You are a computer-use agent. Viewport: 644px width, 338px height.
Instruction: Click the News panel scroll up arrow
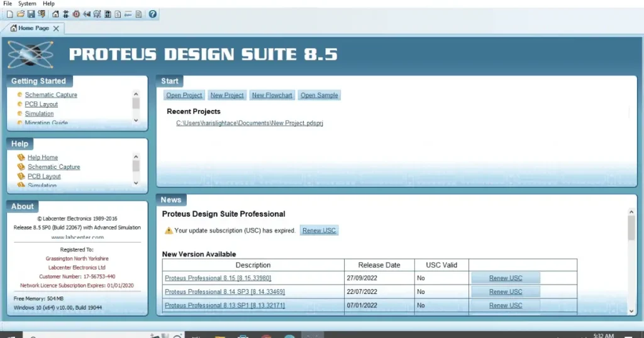tap(631, 212)
